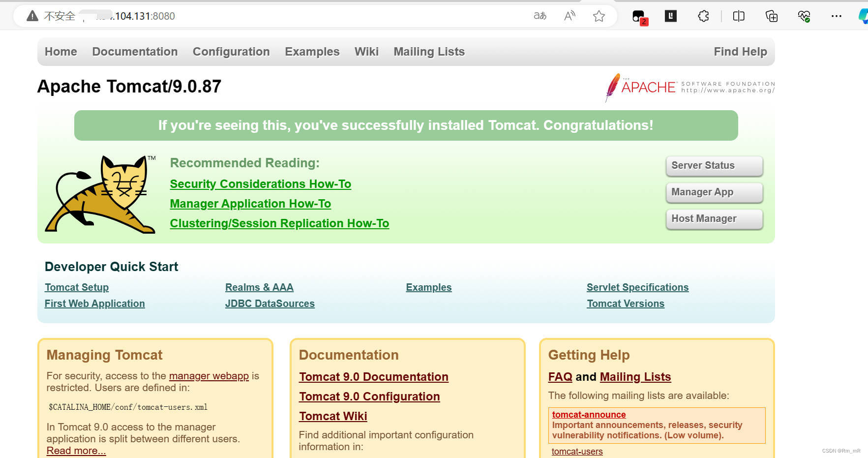The image size is (868, 458).
Task: Open the Tomcat Setup link
Action: pos(77,287)
